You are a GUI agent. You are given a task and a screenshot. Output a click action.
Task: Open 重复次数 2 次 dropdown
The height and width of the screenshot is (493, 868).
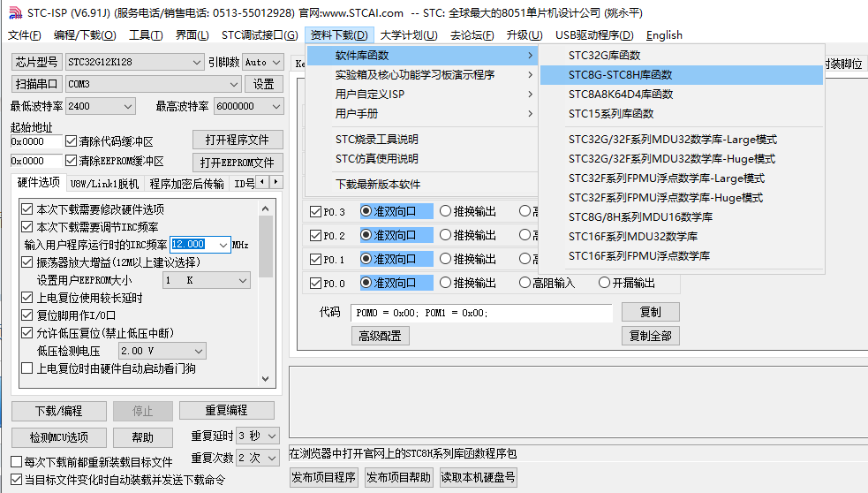pyautogui.click(x=258, y=458)
